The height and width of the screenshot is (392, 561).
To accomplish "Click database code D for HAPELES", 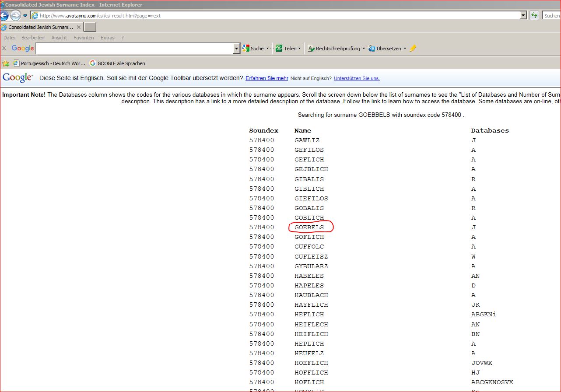I will (473, 285).
